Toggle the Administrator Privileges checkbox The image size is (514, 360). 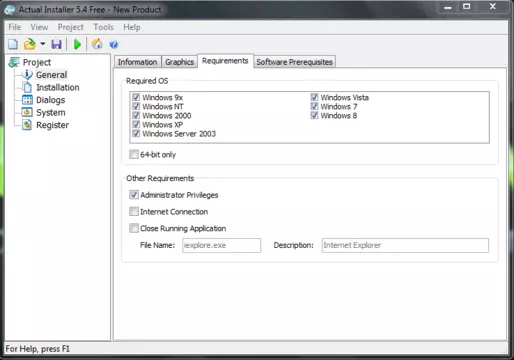click(x=134, y=195)
